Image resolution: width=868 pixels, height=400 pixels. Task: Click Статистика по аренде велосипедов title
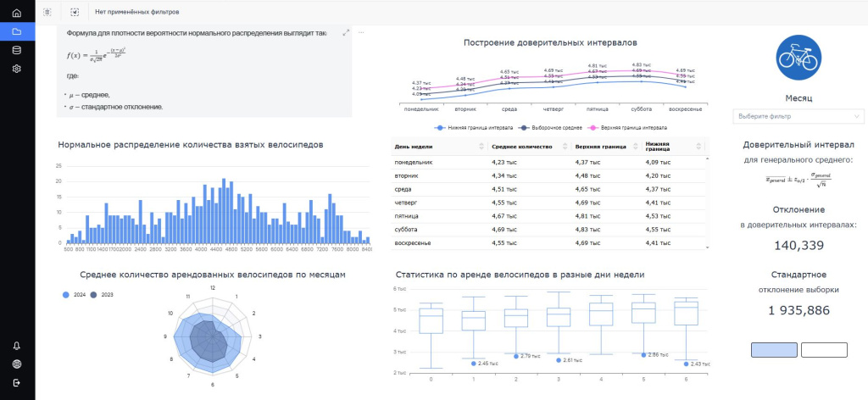click(x=520, y=275)
